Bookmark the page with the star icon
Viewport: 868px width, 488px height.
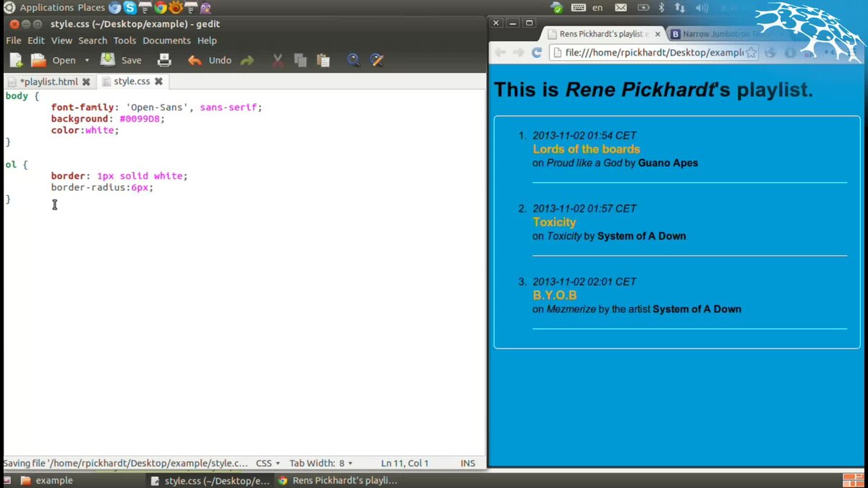(x=751, y=53)
